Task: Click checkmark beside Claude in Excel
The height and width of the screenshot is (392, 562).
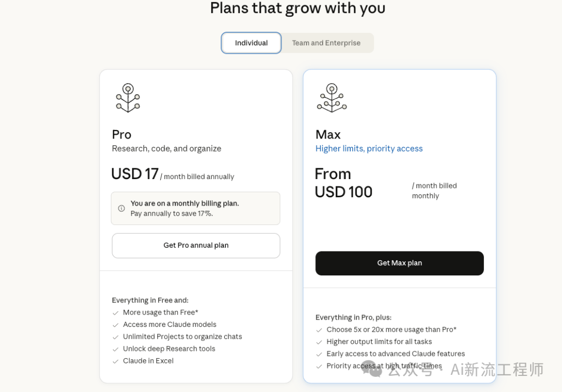Action: (x=116, y=361)
